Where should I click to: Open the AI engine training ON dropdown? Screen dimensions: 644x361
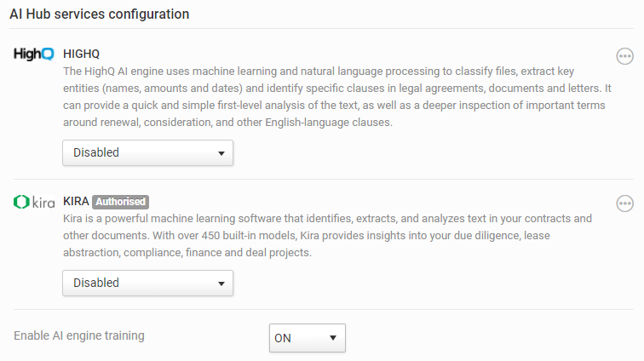(307, 338)
